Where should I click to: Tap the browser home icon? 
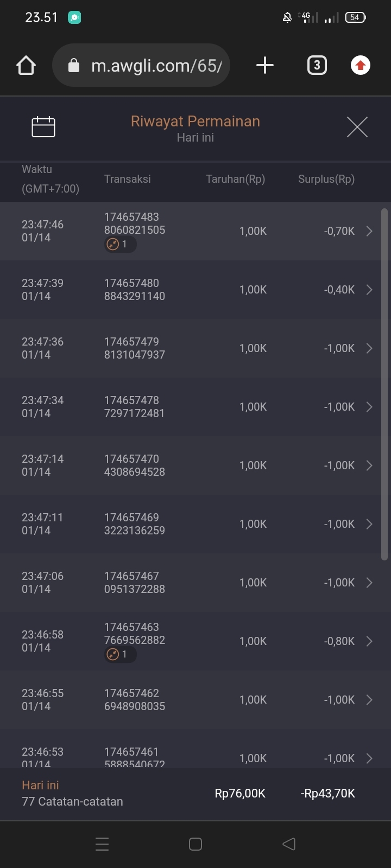pyautogui.click(x=26, y=66)
